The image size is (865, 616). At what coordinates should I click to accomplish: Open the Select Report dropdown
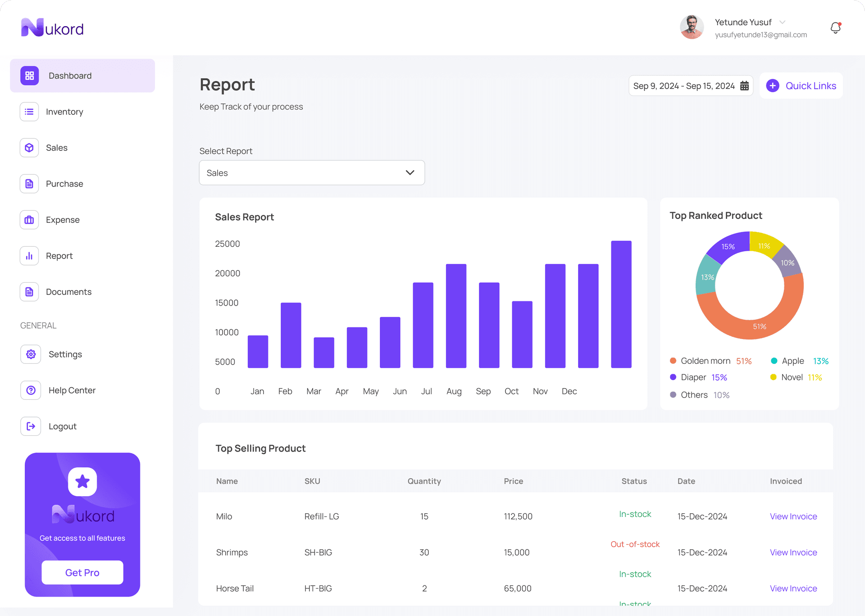pos(312,172)
